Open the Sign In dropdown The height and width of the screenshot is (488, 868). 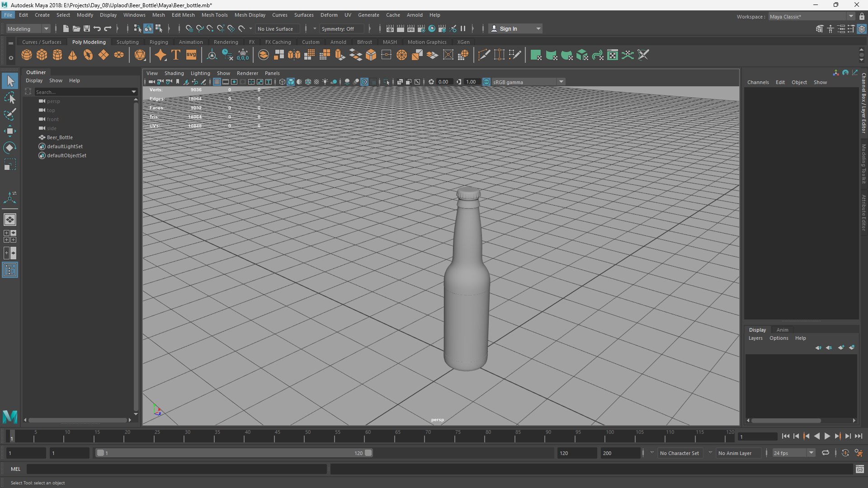[x=515, y=28]
